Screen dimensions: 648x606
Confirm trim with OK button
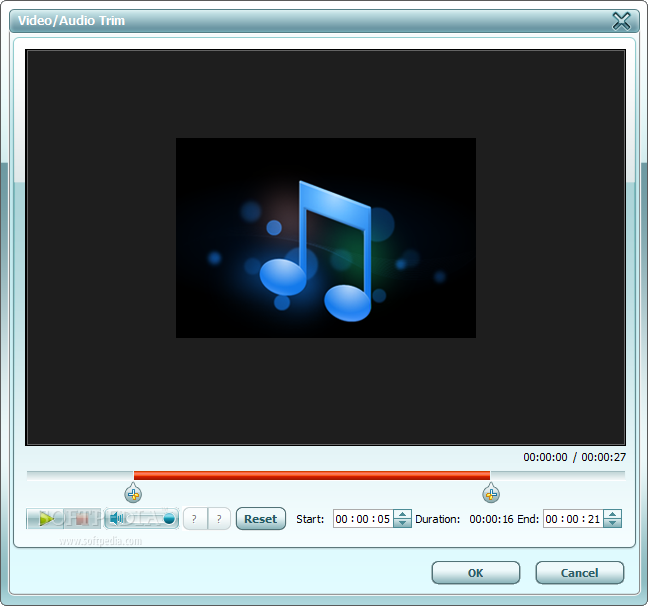(x=476, y=573)
